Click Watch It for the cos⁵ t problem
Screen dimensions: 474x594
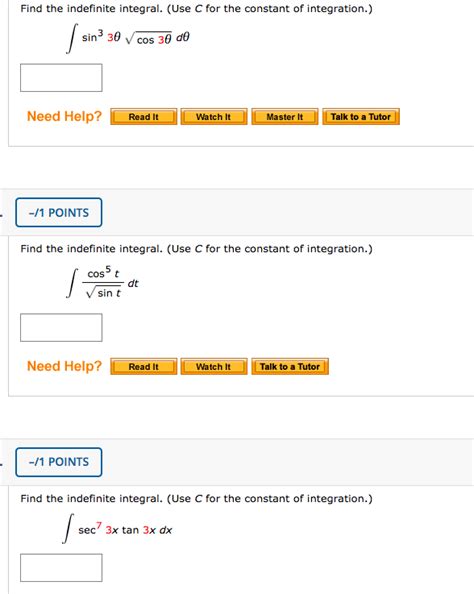[x=214, y=367]
